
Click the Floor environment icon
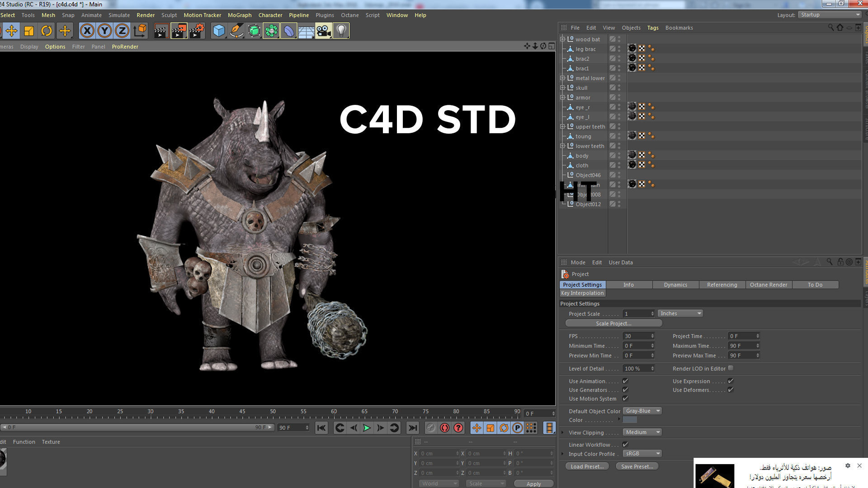306,31
